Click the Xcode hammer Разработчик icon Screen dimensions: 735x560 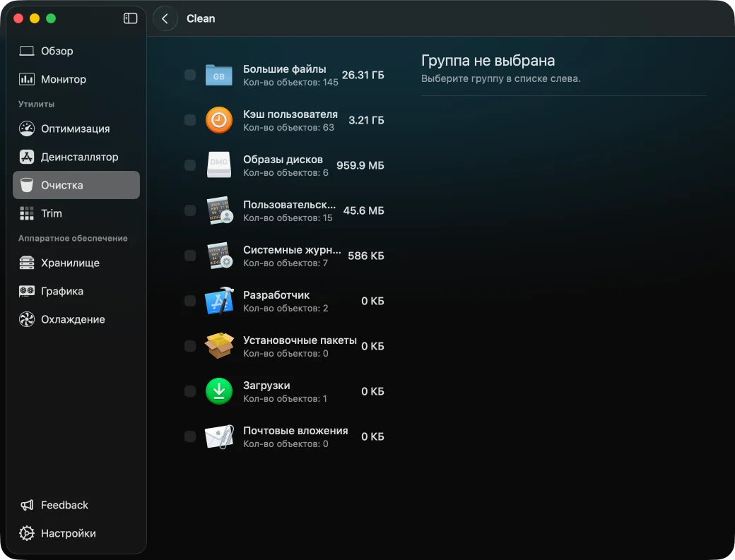point(219,301)
